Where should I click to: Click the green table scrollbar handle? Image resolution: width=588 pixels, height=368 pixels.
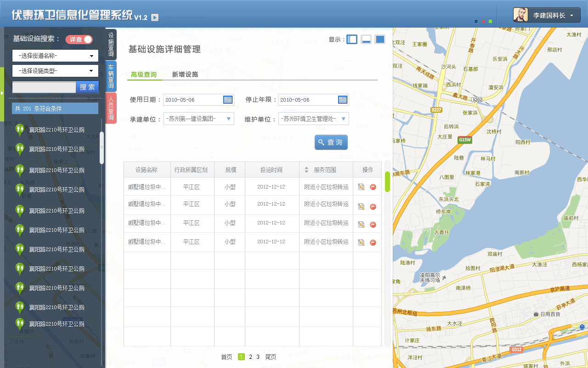pos(387,181)
